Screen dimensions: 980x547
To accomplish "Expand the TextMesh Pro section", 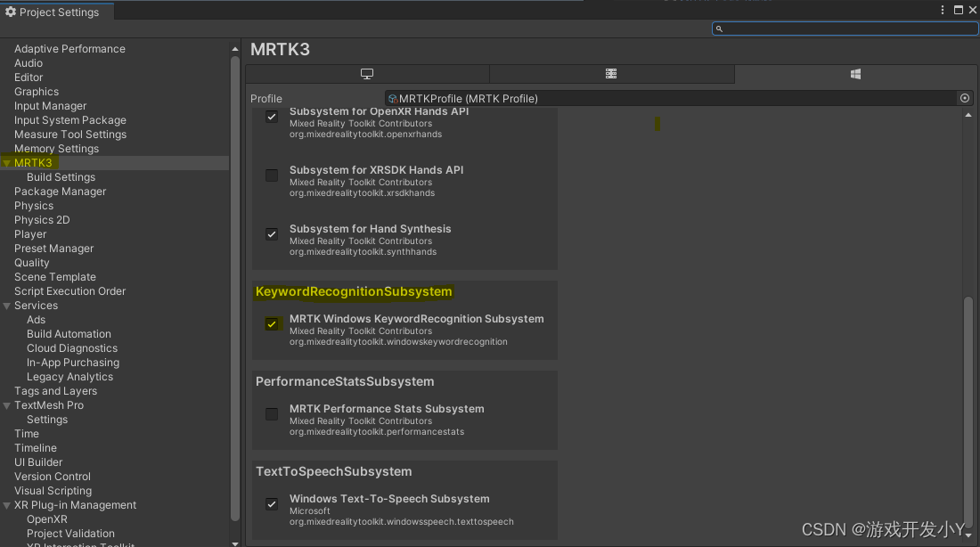I will tap(7, 404).
